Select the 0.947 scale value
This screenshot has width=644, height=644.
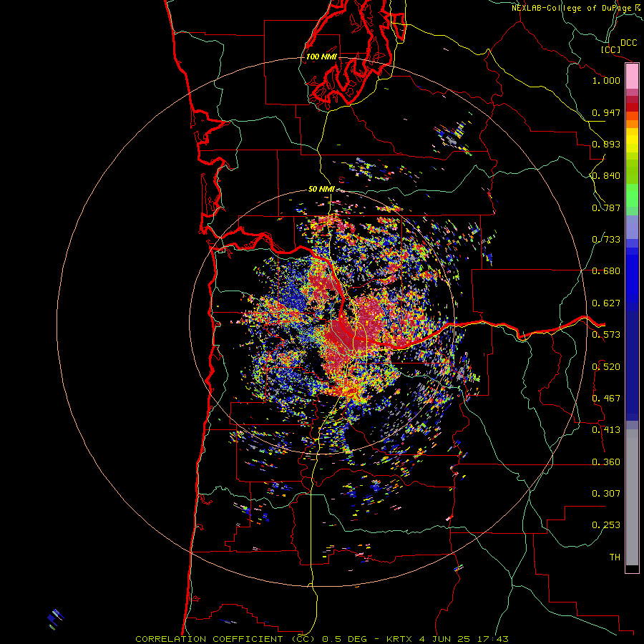pyautogui.click(x=606, y=112)
